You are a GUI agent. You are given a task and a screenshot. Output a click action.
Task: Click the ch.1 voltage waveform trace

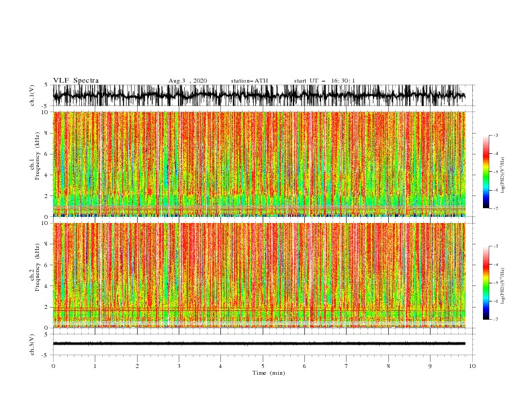coord(259,95)
